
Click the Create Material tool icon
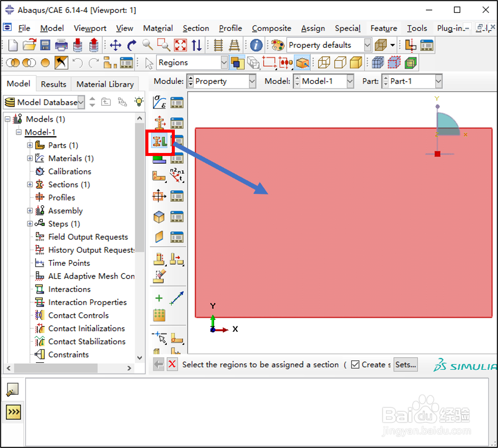[159, 102]
